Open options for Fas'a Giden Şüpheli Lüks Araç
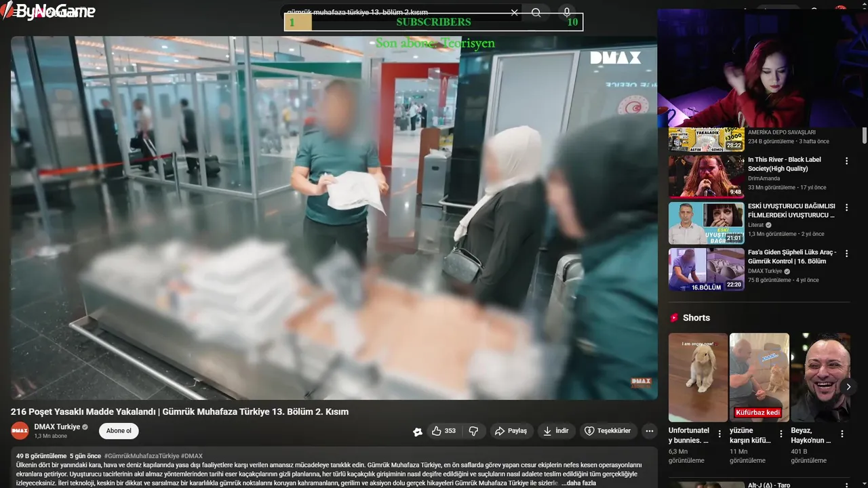Image resolution: width=868 pixels, height=488 pixels. pyautogui.click(x=846, y=253)
